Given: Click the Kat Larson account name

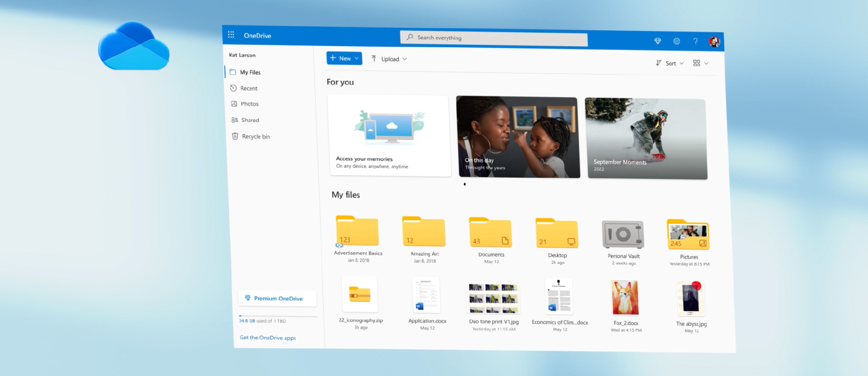Looking at the screenshot, I should (x=242, y=55).
